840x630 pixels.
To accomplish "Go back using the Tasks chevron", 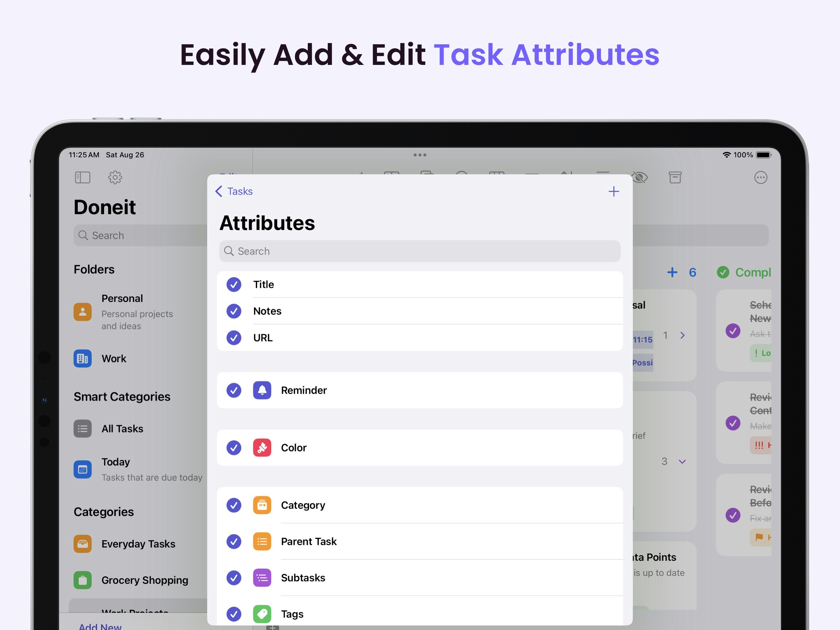I will click(234, 191).
